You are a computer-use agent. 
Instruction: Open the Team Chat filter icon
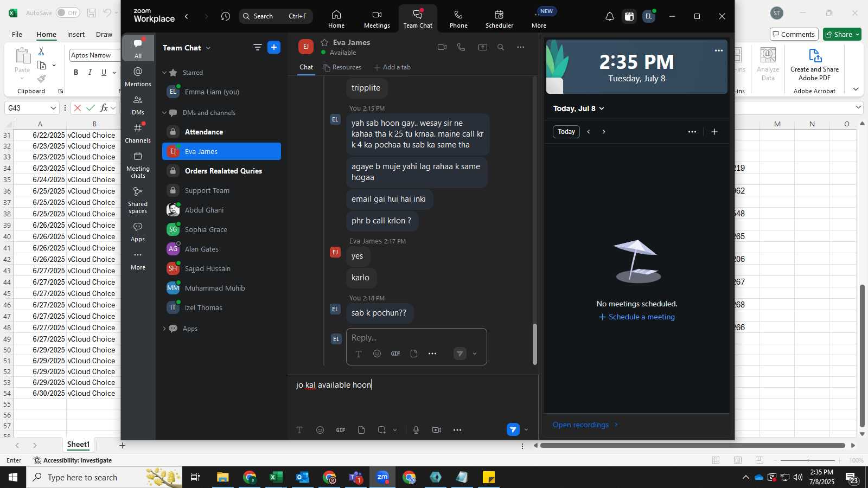tap(258, 47)
